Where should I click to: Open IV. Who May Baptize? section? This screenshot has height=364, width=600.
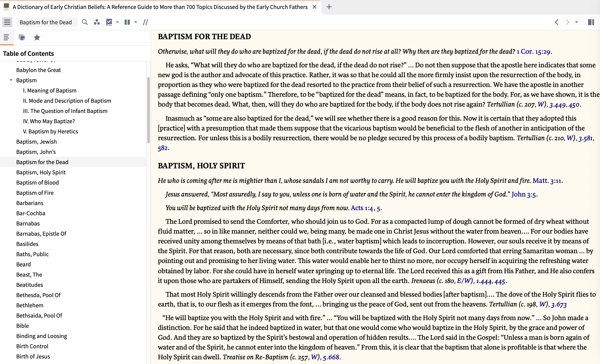click(x=49, y=121)
